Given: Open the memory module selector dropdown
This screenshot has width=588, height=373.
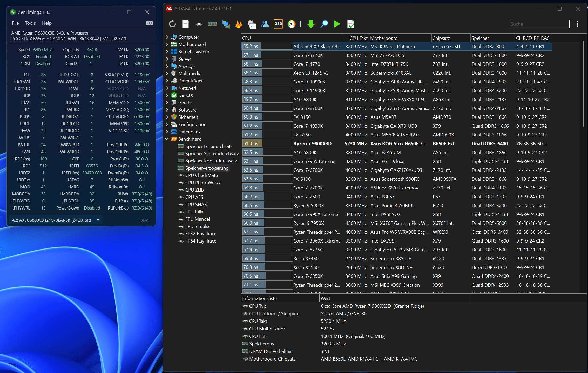Looking at the screenshot, I should click(x=98, y=220).
